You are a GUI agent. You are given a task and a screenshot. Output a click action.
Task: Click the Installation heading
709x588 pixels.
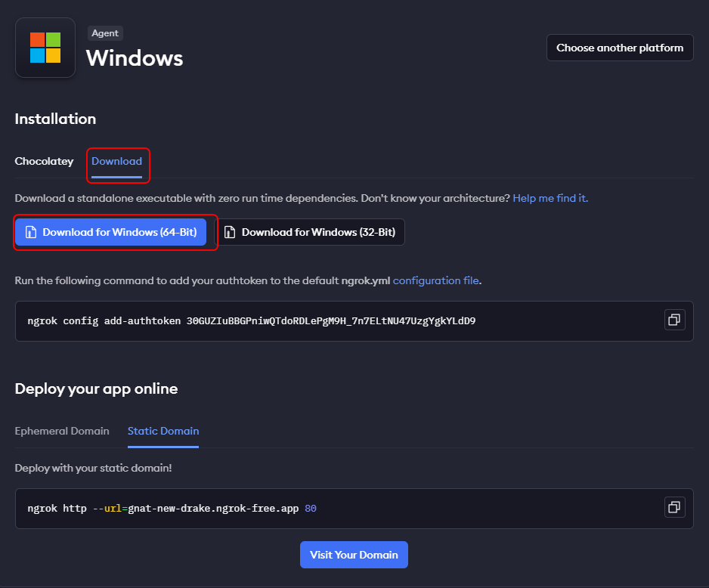pyautogui.click(x=55, y=119)
